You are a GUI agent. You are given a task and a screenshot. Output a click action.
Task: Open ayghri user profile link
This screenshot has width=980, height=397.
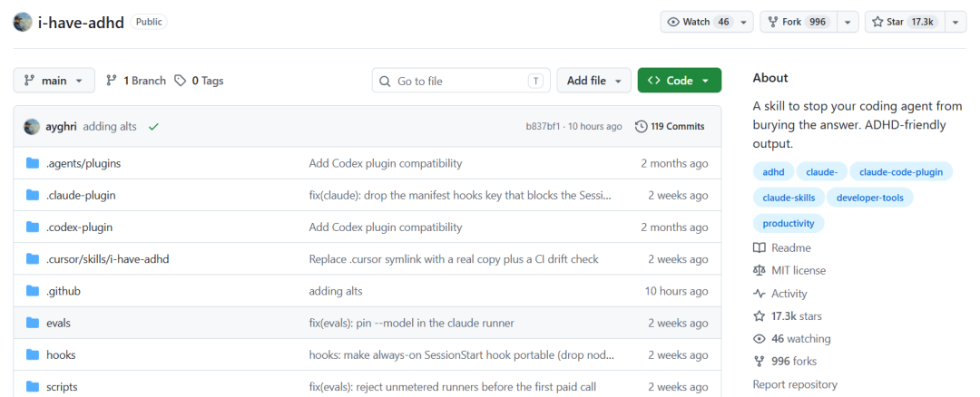point(62,127)
